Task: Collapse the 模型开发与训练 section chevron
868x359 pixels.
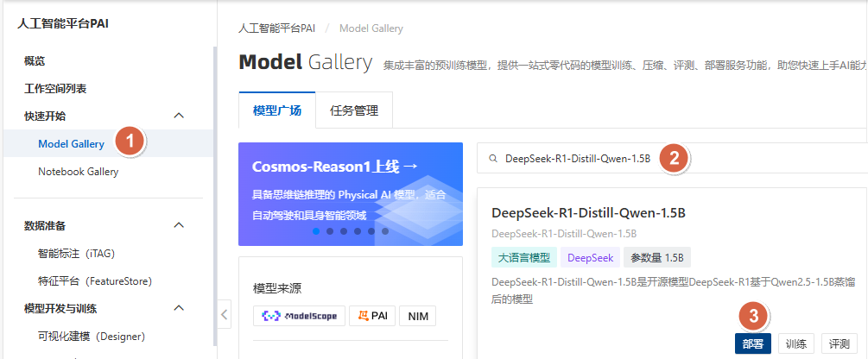Action: [178, 307]
